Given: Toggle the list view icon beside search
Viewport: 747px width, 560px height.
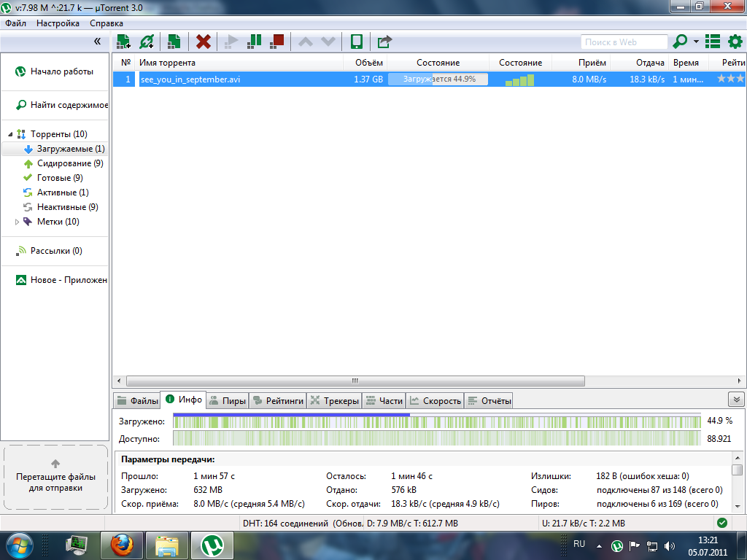Looking at the screenshot, I should tap(713, 42).
